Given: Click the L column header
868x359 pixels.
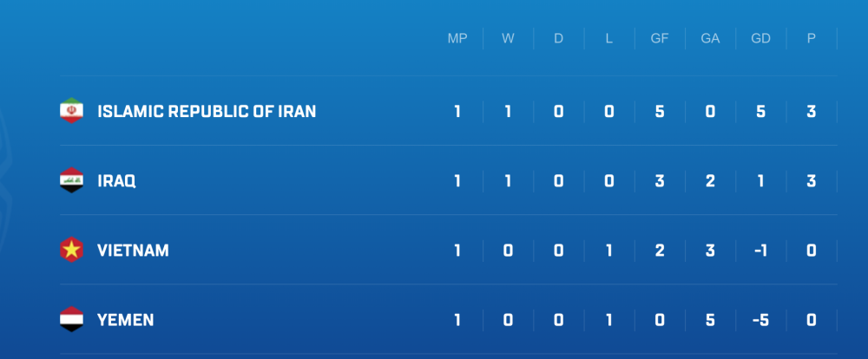Looking at the screenshot, I should (x=608, y=39).
